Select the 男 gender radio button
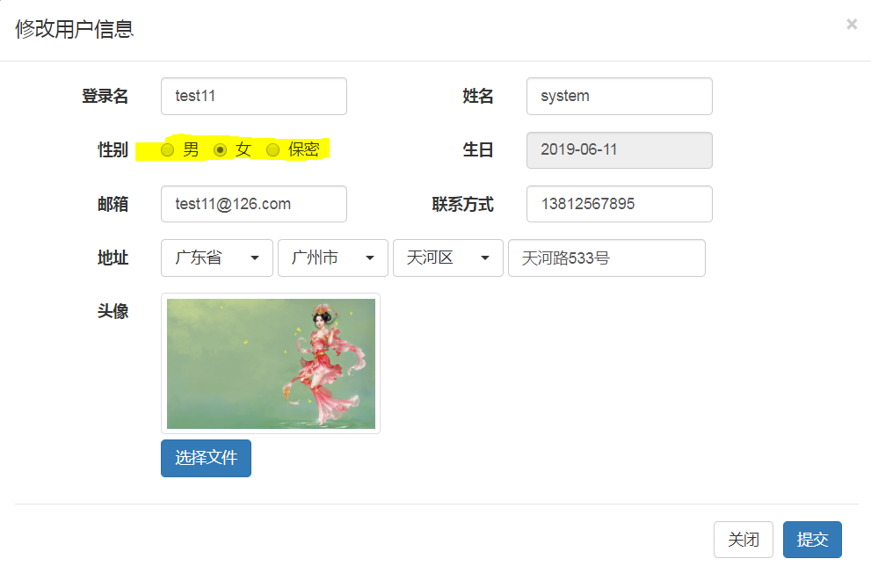 167,149
